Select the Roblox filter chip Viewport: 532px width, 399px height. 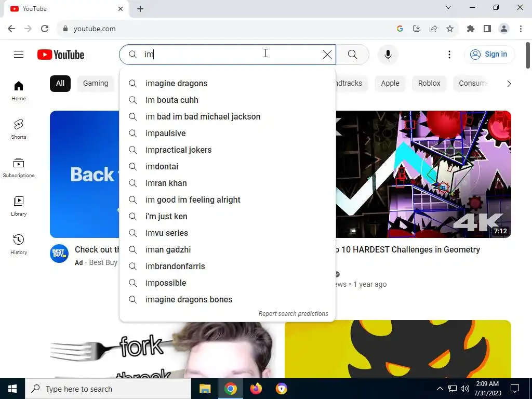(x=429, y=84)
